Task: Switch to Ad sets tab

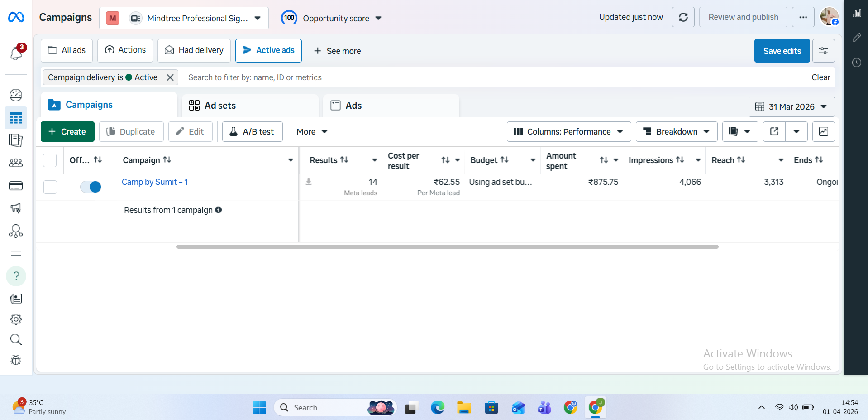Action: (250, 106)
